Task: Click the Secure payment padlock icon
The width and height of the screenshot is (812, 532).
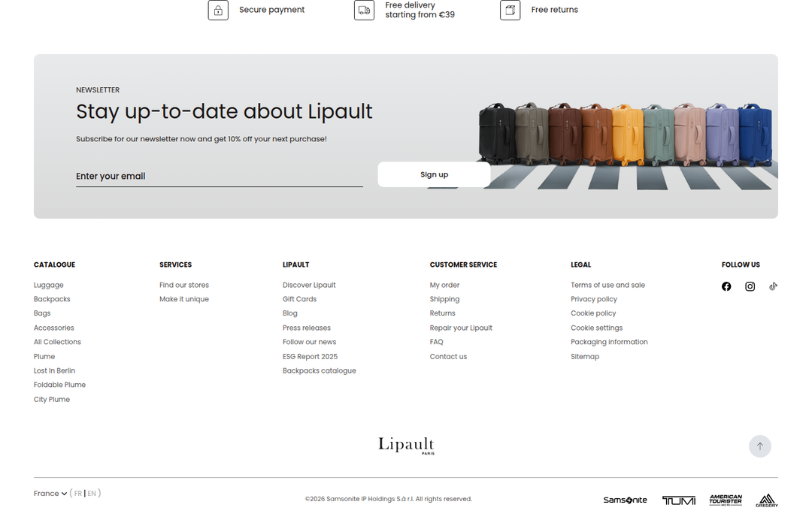Action: point(218,10)
